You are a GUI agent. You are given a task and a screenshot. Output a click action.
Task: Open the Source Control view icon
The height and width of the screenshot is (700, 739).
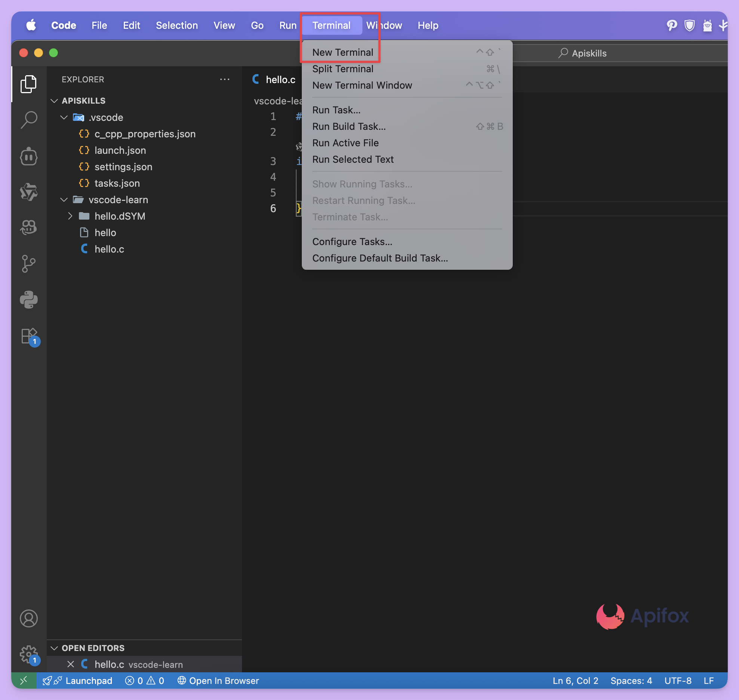(29, 264)
